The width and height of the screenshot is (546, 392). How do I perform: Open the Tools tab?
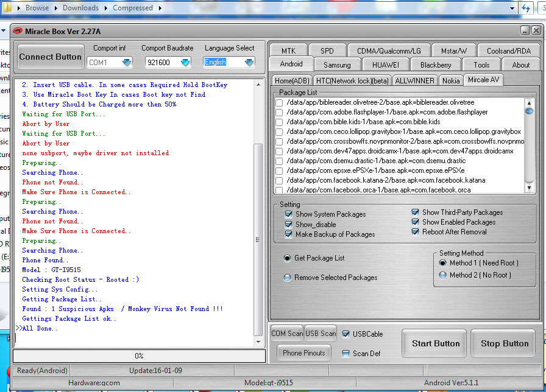coord(481,65)
